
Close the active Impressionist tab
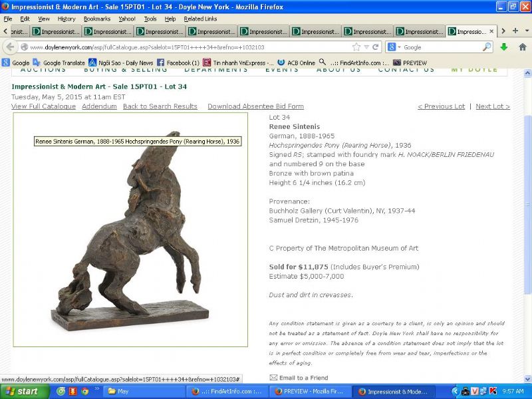[492, 31]
